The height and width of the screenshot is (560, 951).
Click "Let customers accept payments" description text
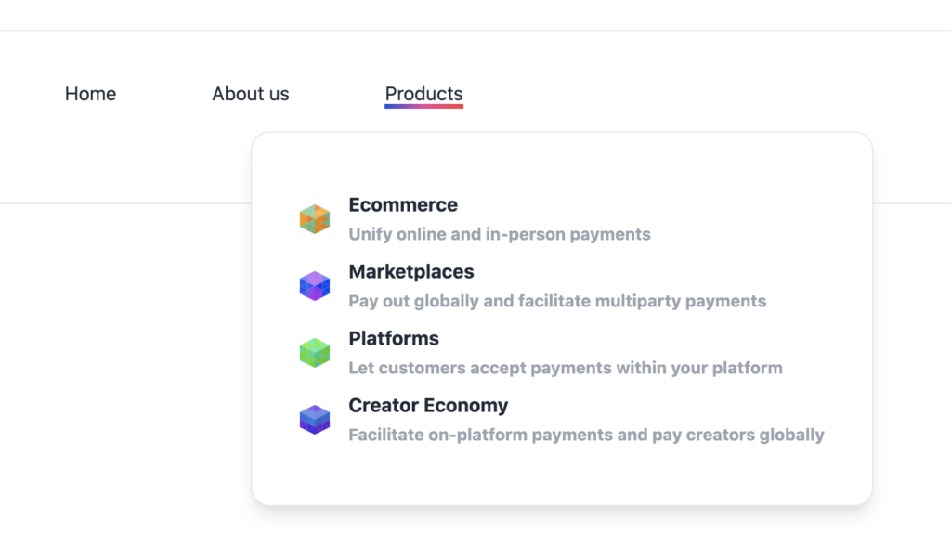[566, 368]
